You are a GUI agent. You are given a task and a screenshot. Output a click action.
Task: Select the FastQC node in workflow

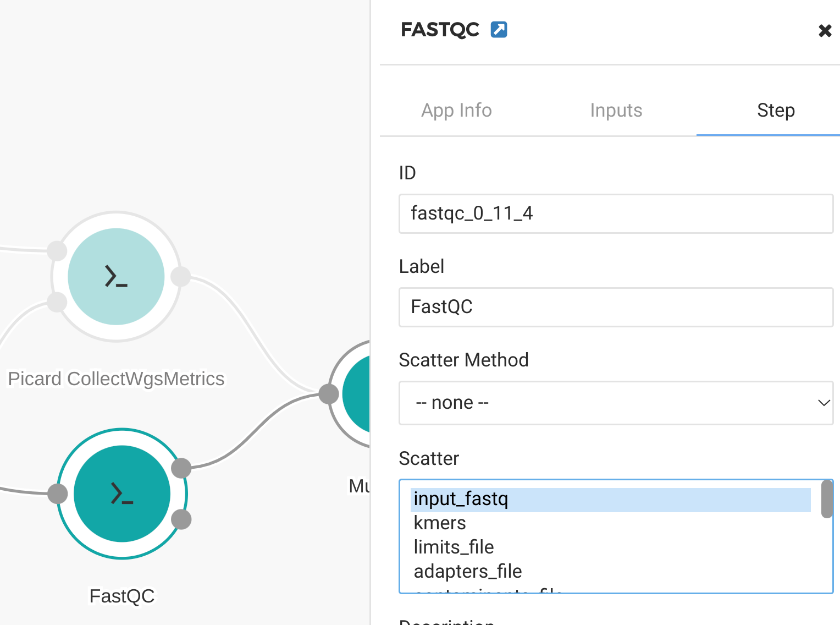[x=122, y=494]
